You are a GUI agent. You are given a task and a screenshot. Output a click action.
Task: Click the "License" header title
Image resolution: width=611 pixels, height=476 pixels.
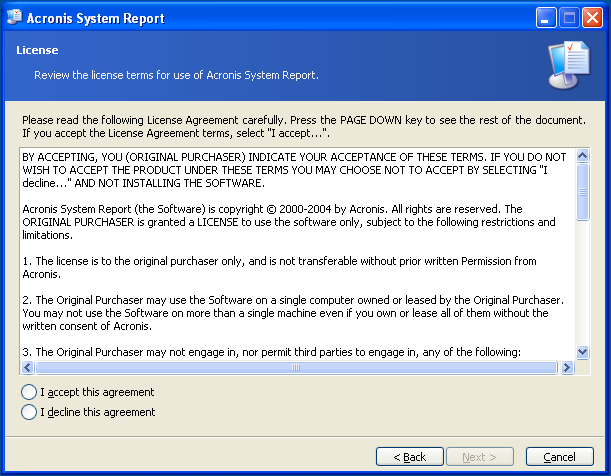pyautogui.click(x=37, y=50)
